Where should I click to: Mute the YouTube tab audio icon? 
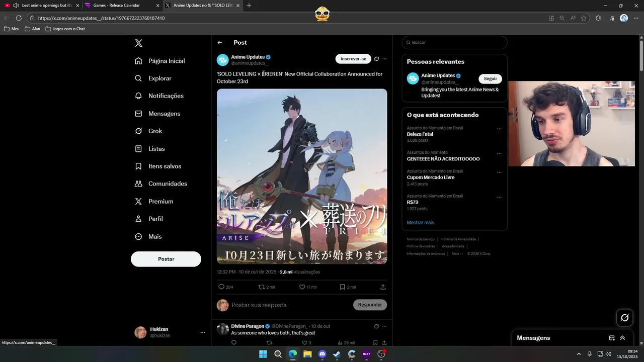tap(16, 6)
